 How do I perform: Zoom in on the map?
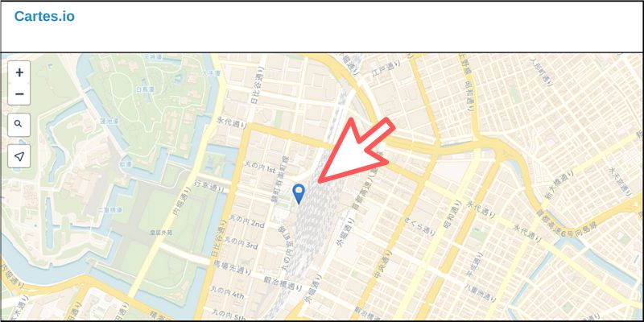click(19, 72)
